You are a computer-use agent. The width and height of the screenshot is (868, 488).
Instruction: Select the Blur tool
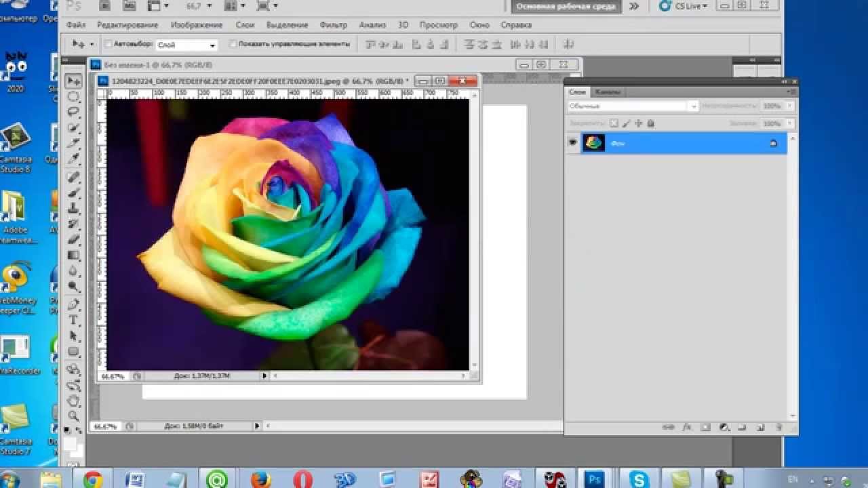point(73,271)
